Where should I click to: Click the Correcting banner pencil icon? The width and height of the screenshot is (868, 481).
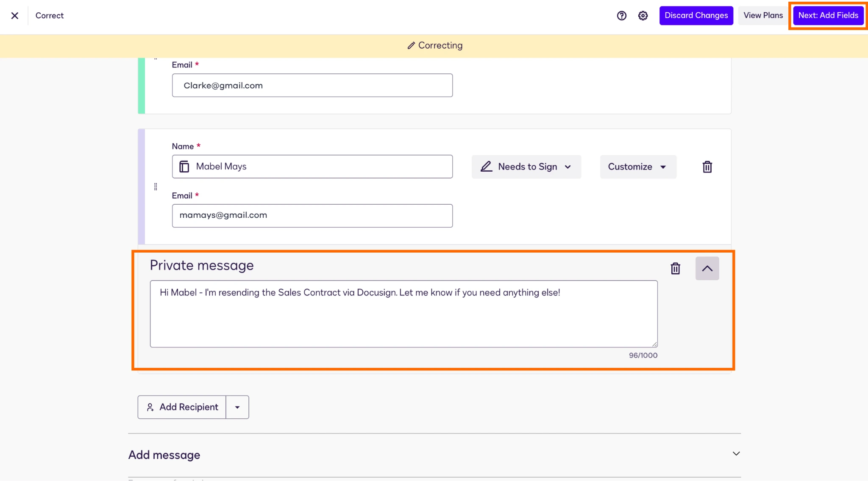411,45
